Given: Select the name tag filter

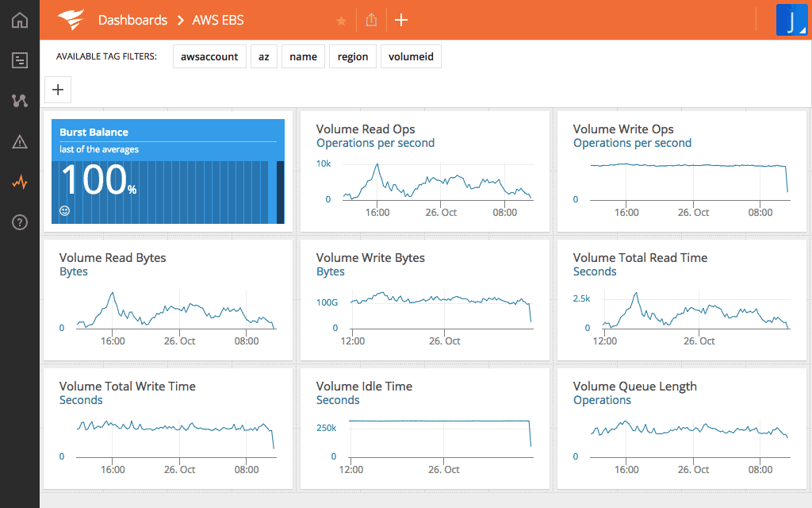Looking at the screenshot, I should 303,56.
